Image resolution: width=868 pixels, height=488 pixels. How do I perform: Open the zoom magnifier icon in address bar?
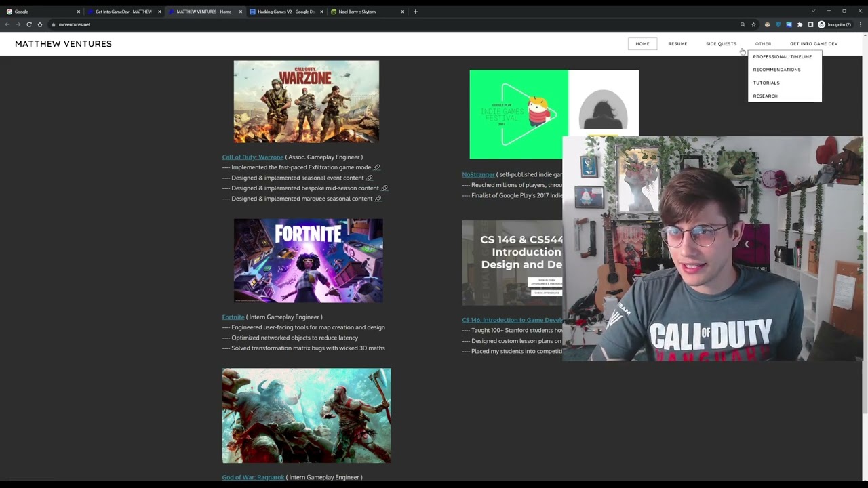tap(743, 24)
